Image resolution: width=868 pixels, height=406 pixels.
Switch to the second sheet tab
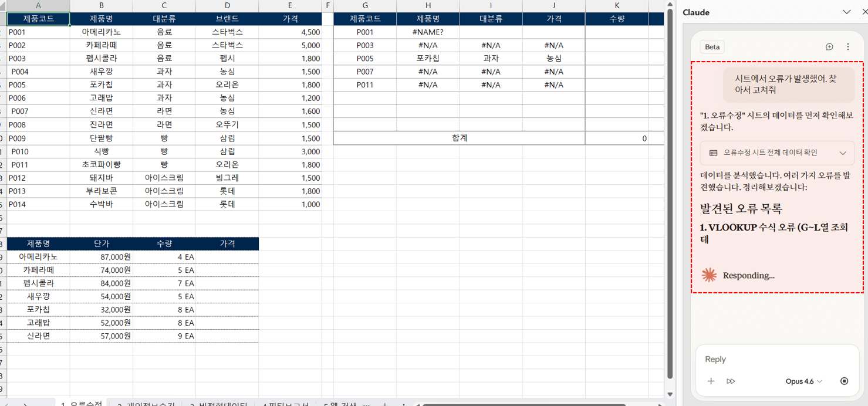tap(146, 404)
